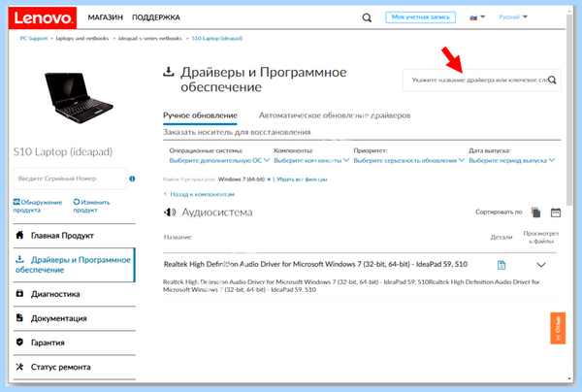Click the country flag selector
The width and height of the screenshot is (582, 392).
point(477,17)
